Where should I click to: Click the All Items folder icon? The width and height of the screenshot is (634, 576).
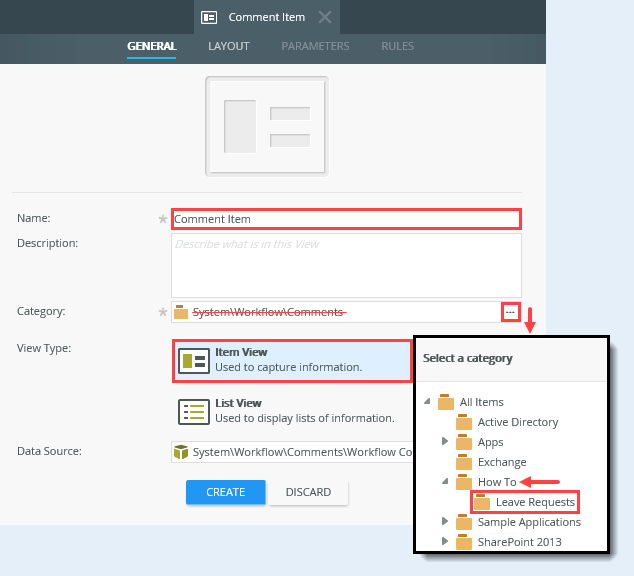(x=446, y=402)
